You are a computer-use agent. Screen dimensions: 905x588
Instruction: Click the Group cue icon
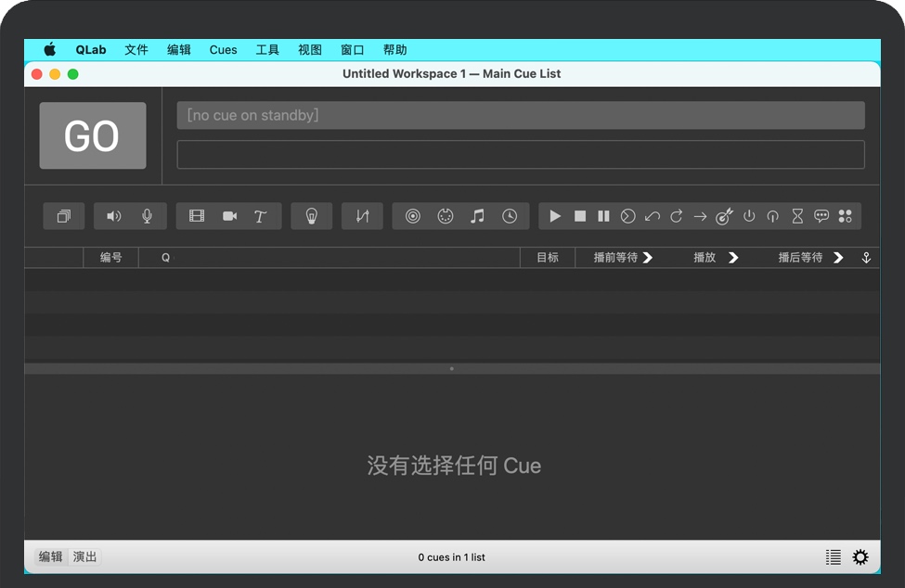pos(64,216)
